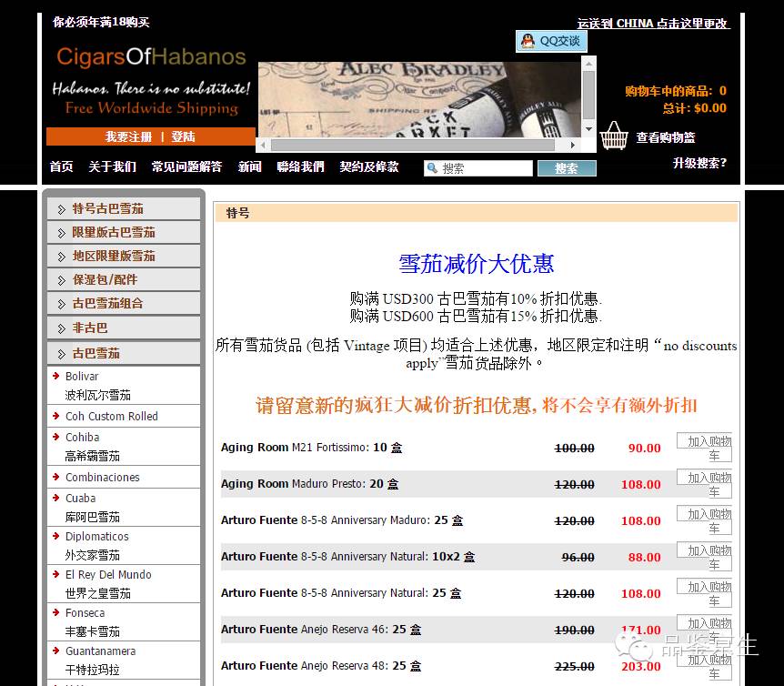Screen dimensions: 784x686
Task: Open the 契約及條款 terms page
Action: (x=369, y=166)
